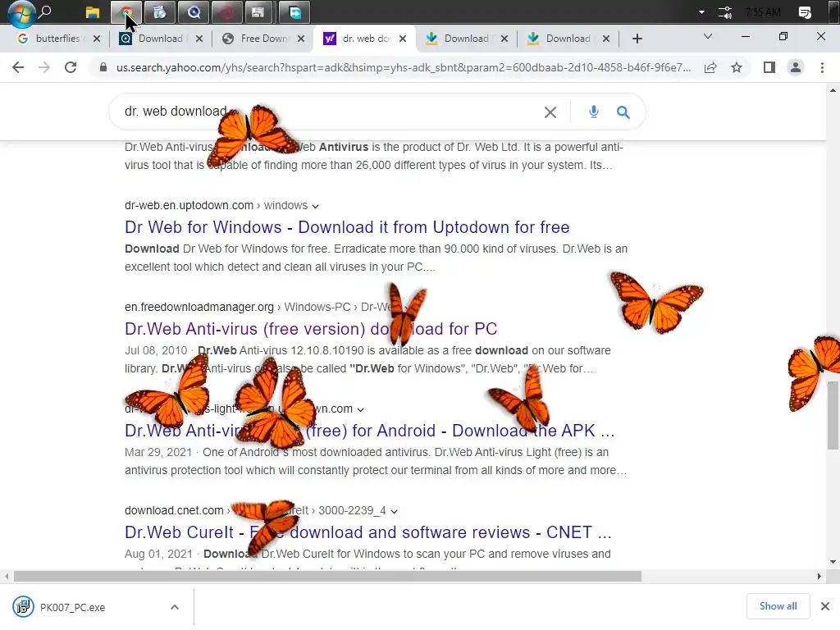Open Dr.Web Anti-virus for Android APK result
The width and height of the screenshot is (840, 630).
pos(370,431)
